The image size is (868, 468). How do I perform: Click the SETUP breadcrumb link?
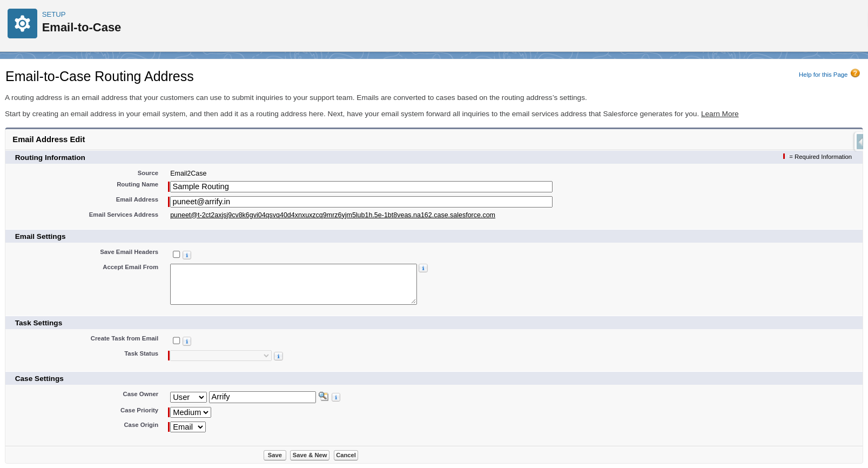54,15
